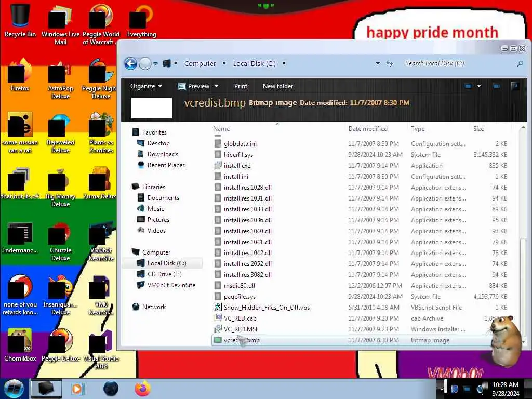The height and width of the screenshot is (399, 532).
Task: Sort by the Name column header
Action: tap(221, 129)
